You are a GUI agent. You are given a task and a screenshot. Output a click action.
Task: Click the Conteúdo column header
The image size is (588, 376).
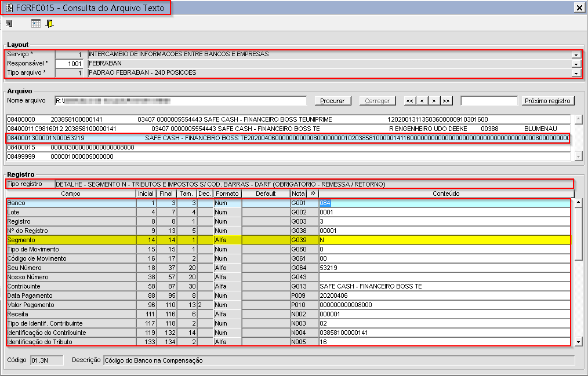(446, 194)
